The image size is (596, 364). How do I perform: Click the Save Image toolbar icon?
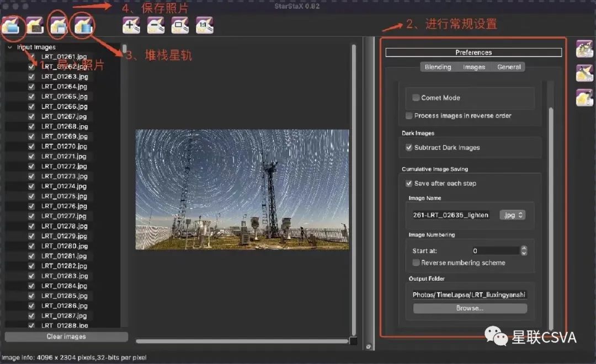pyautogui.click(x=59, y=25)
